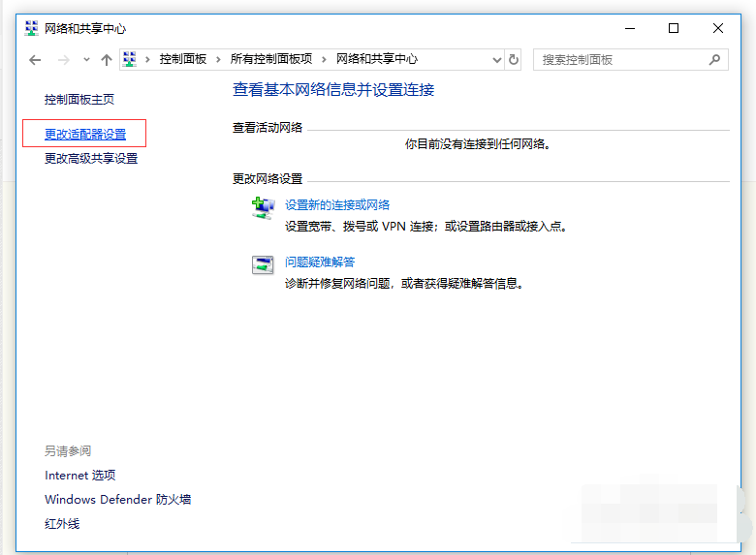Open the 红外线 link
This screenshot has height=555, width=756.
[62, 524]
